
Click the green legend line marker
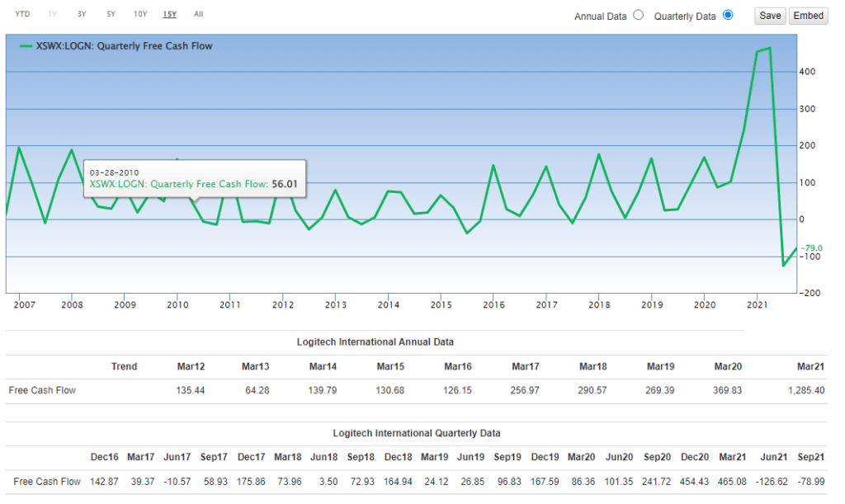[x=26, y=46]
